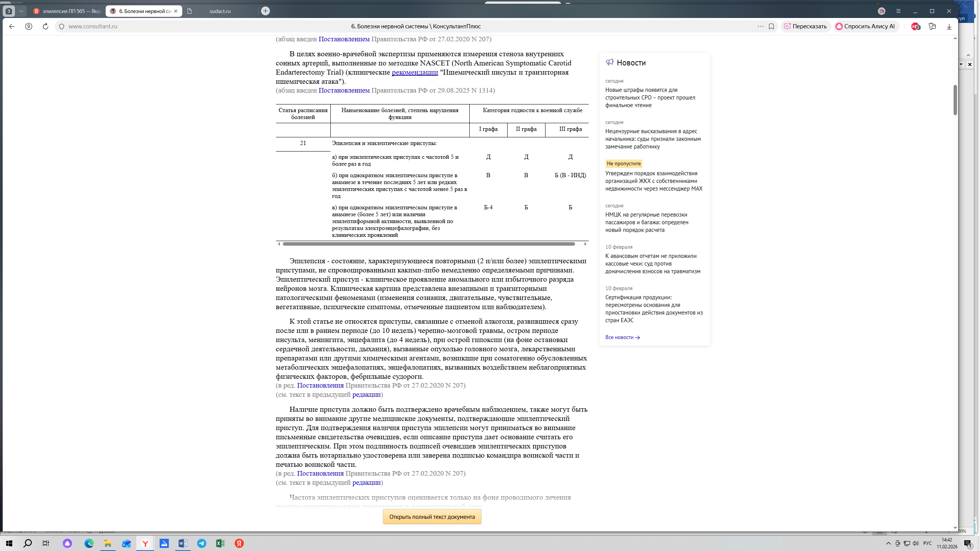Open the notification center icon
980x551 pixels.
point(968,543)
